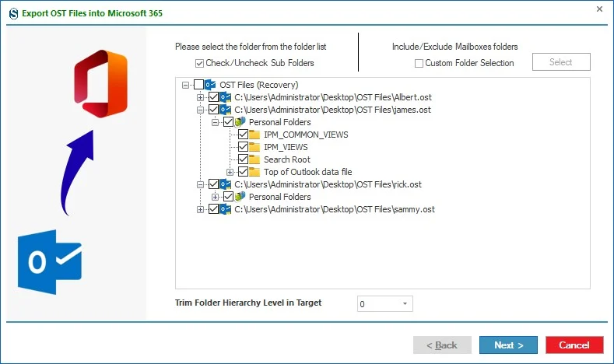Select Personal Folders label under rick.ost
Viewport: 614px width, 364px height.
tap(279, 197)
